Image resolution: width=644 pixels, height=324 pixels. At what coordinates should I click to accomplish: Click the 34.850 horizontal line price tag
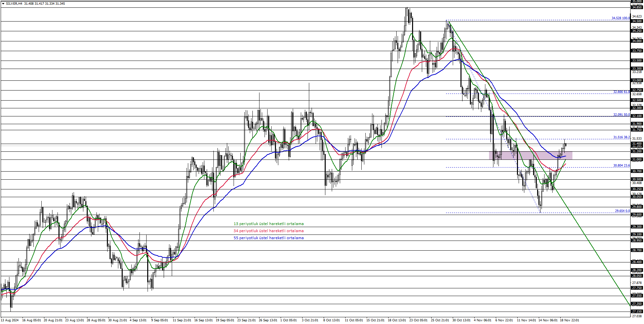click(x=637, y=7)
